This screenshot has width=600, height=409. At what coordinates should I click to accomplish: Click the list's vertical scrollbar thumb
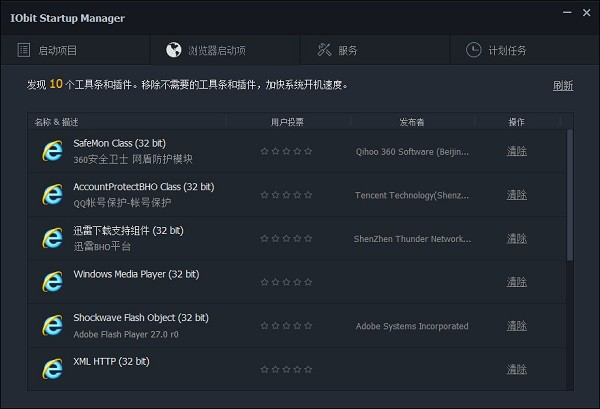pyautogui.click(x=570, y=195)
